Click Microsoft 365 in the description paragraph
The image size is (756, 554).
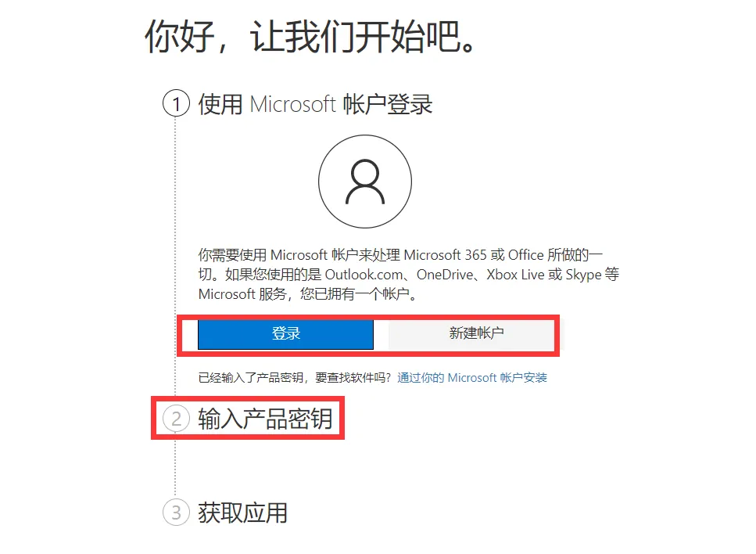point(445,255)
